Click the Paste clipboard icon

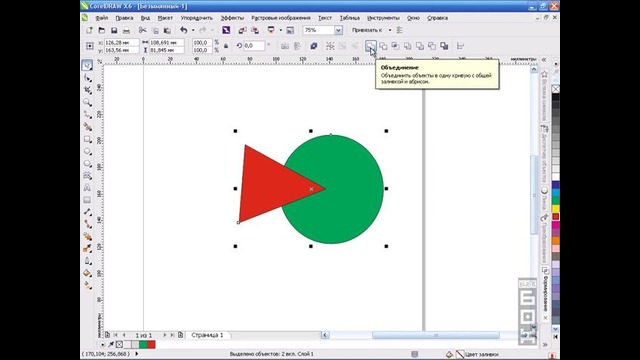pyautogui.click(x=167, y=30)
